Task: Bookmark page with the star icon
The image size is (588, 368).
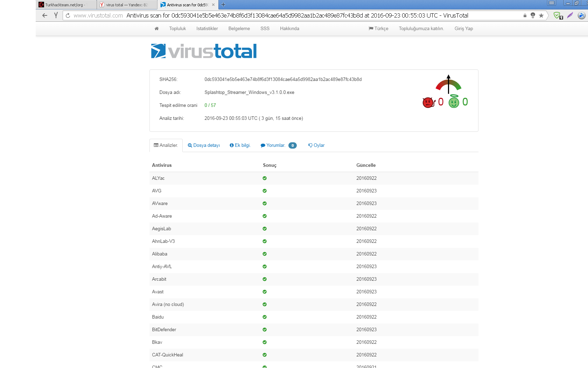Action: (x=541, y=15)
